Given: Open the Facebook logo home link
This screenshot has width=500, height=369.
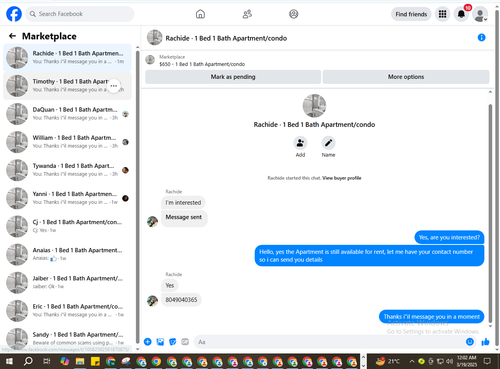Looking at the screenshot, I should (14, 14).
